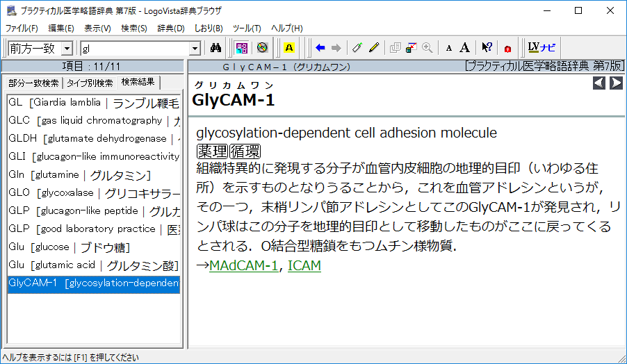Switch to タイプ別検索 tab
The width and height of the screenshot is (627, 364).
coord(90,83)
